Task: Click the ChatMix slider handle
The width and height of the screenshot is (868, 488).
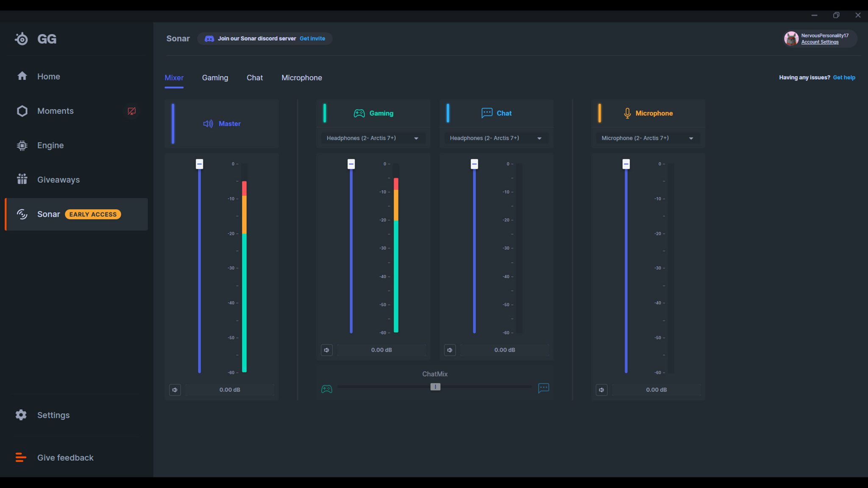Action: 435,387
